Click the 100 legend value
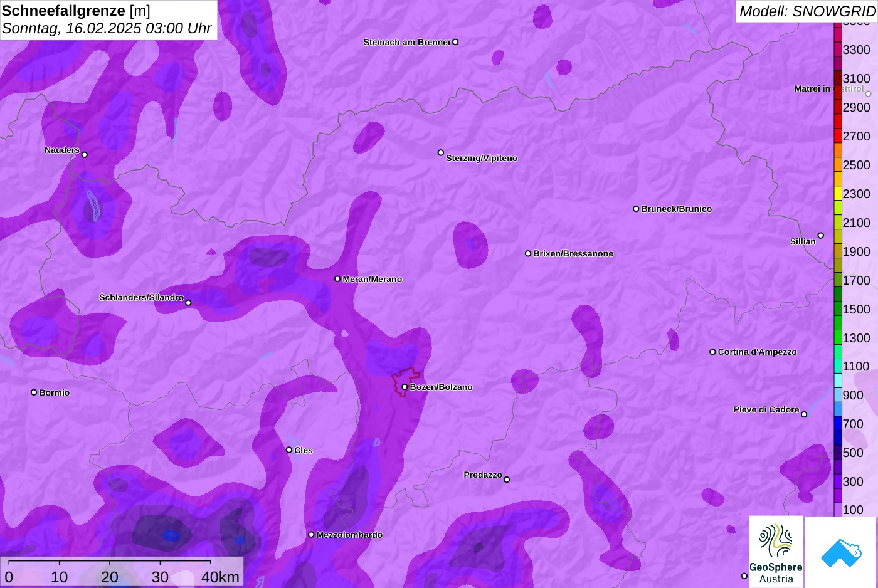The image size is (878, 588). click(x=853, y=510)
